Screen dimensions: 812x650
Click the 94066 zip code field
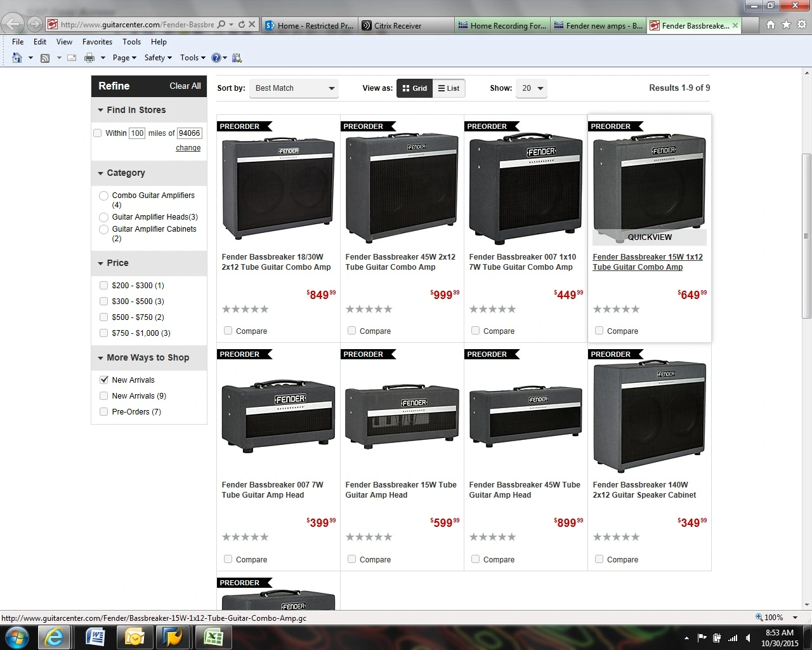(x=189, y=133)
